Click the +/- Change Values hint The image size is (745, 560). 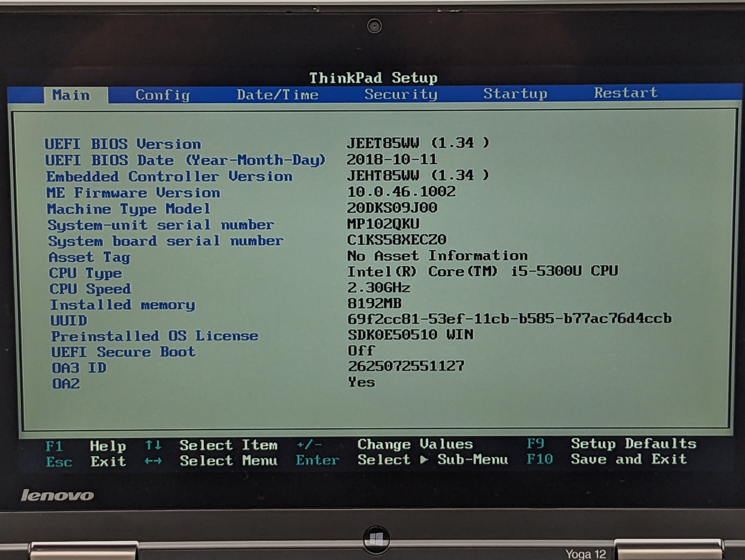point(385,444)
